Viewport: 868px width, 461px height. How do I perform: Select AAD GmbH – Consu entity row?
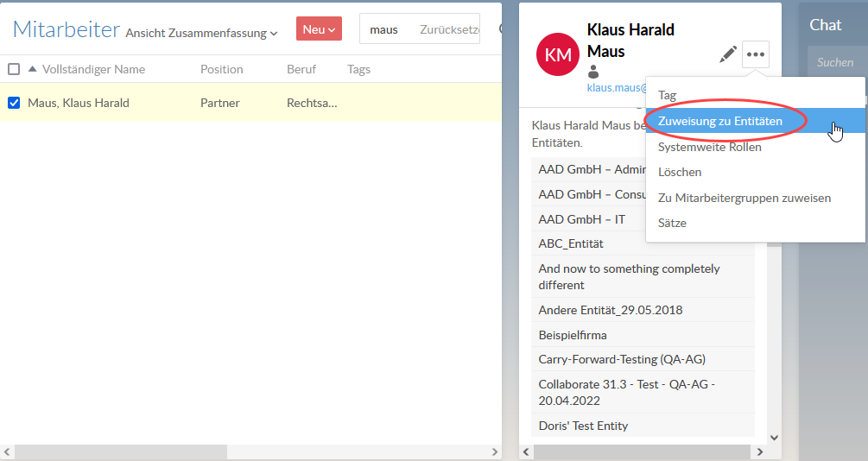588,194
